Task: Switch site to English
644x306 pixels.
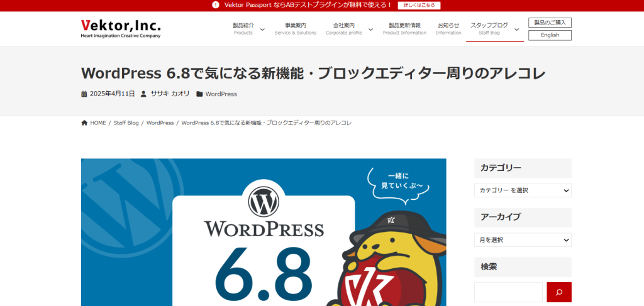Action: click(x=550, y=35)
